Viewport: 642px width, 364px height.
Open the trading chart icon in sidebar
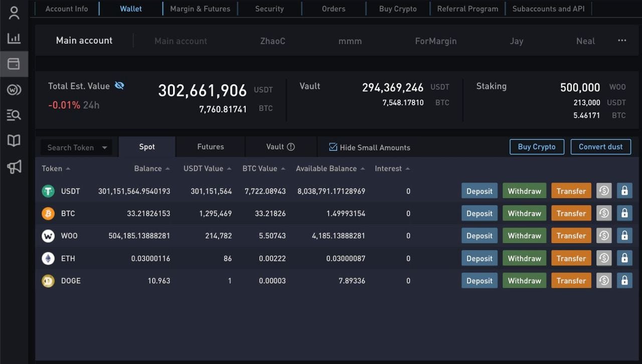(14, 38)
